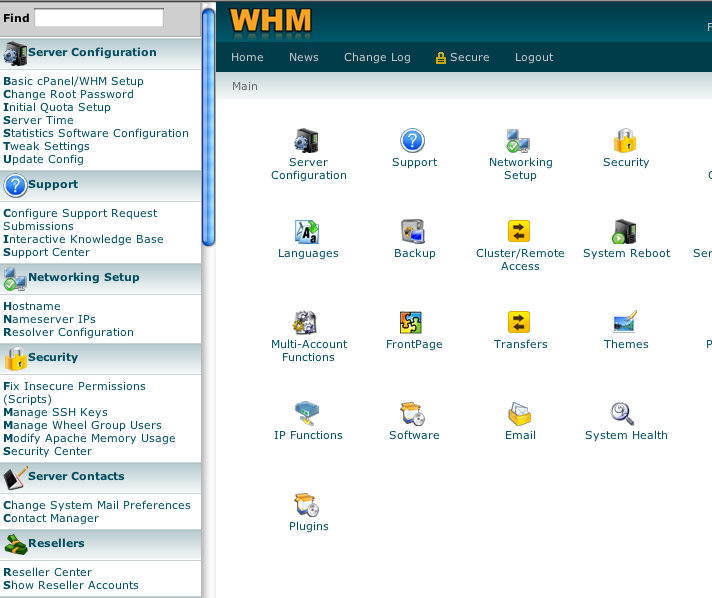Open the Backup icon
This screenshot has width=712, height=598.
coord(413,232)
